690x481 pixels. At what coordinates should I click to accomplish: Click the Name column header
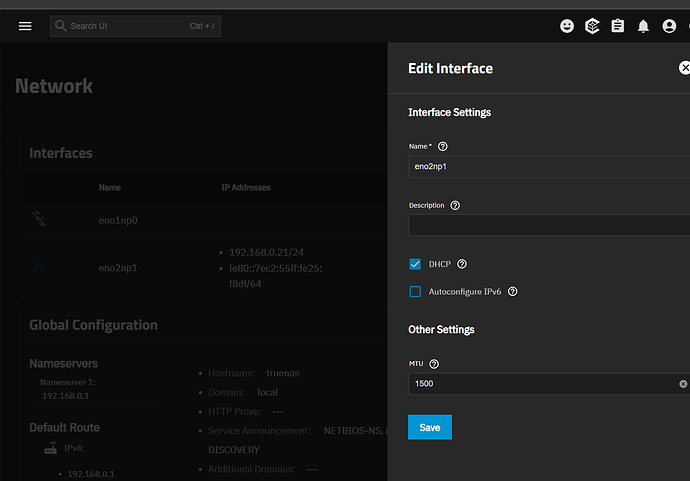pos(110,187)
